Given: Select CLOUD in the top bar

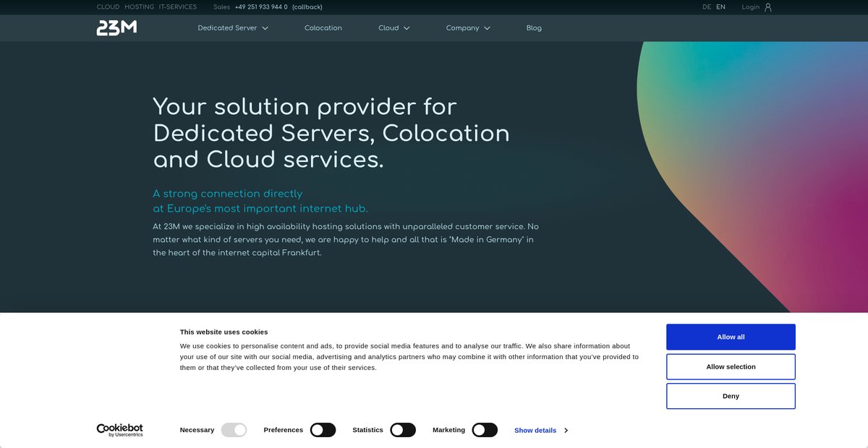Looking at the screenshot, I should click(108, 7).
